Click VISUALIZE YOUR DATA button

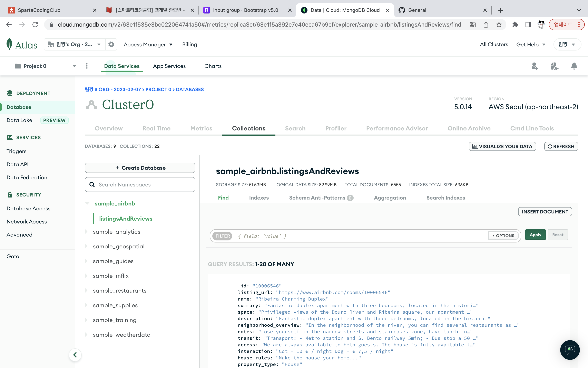(502, 146)
